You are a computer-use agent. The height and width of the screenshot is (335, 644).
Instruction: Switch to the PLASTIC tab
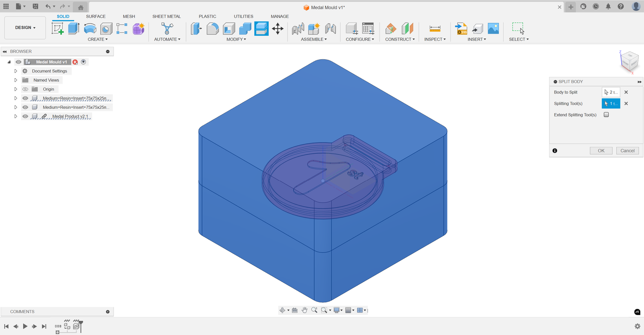pyautogui.click(x=207, y=16)
